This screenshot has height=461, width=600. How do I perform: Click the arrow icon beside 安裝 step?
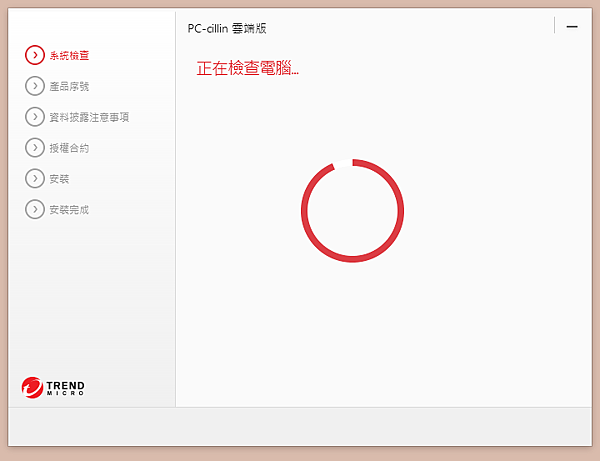tap(35, 179)
